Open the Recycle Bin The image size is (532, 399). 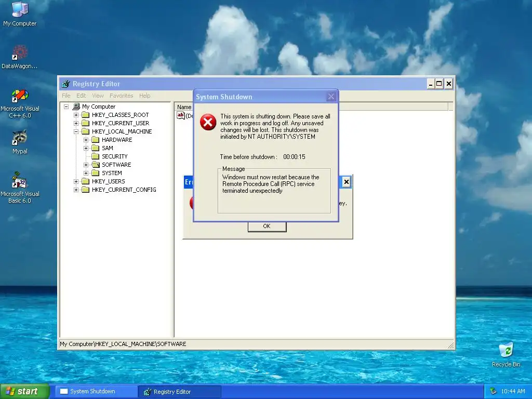coord(506,354)
